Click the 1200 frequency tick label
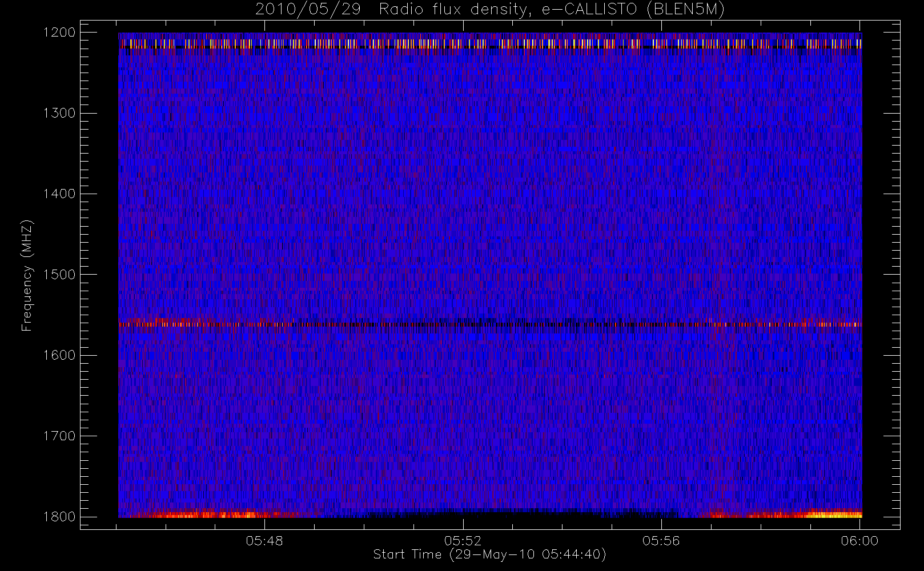 coord(59,33)
